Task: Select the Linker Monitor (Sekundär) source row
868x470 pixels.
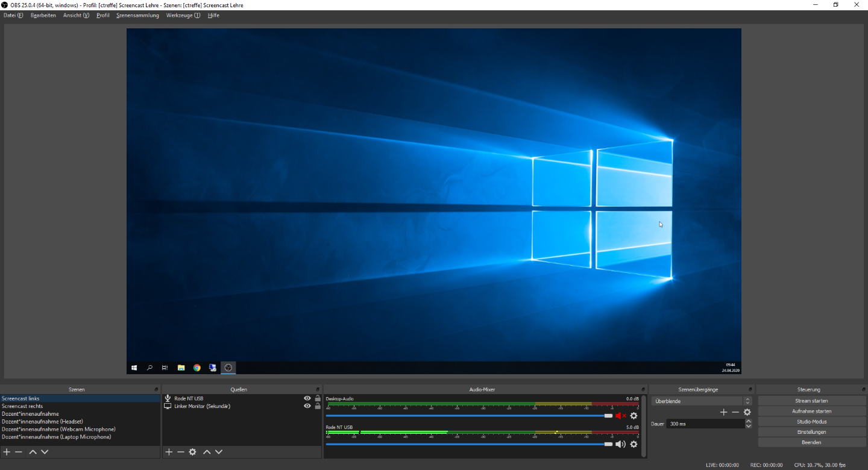Action: click(x=242, y=406)
